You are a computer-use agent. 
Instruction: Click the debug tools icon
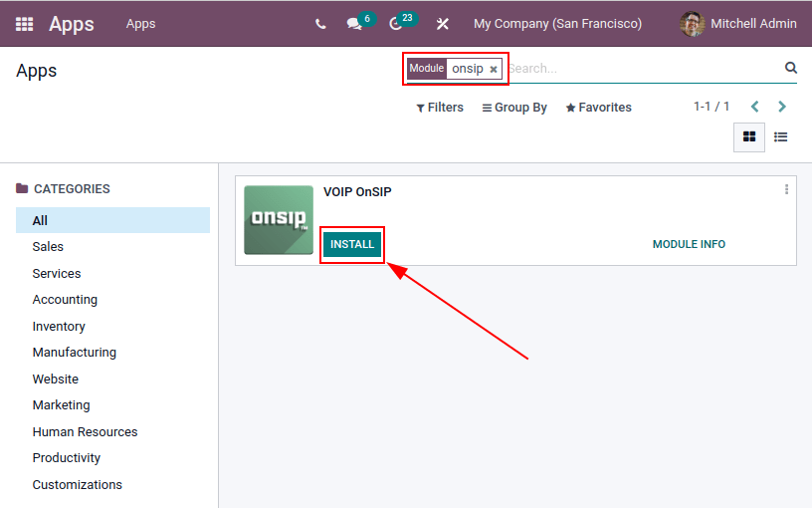(443, 24)
